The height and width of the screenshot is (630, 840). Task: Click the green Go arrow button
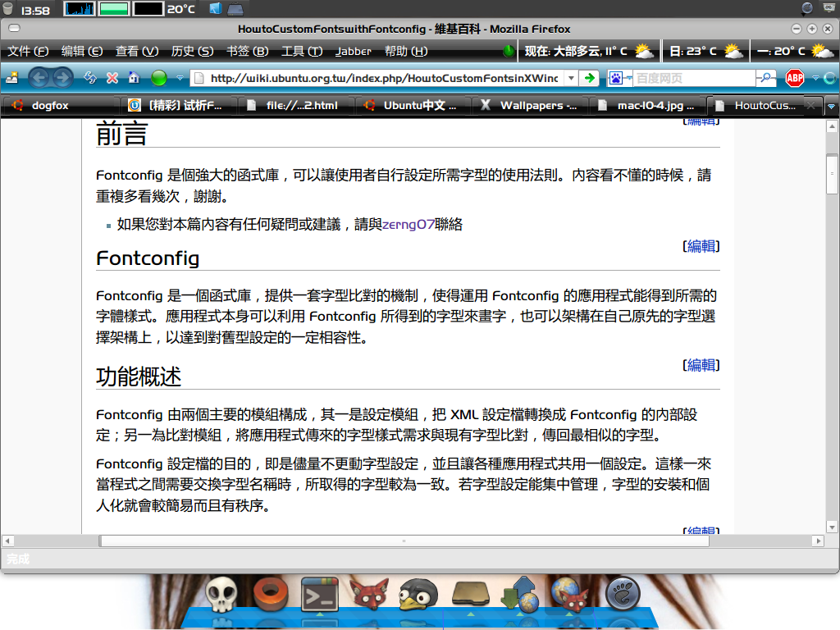coord(590,78)
